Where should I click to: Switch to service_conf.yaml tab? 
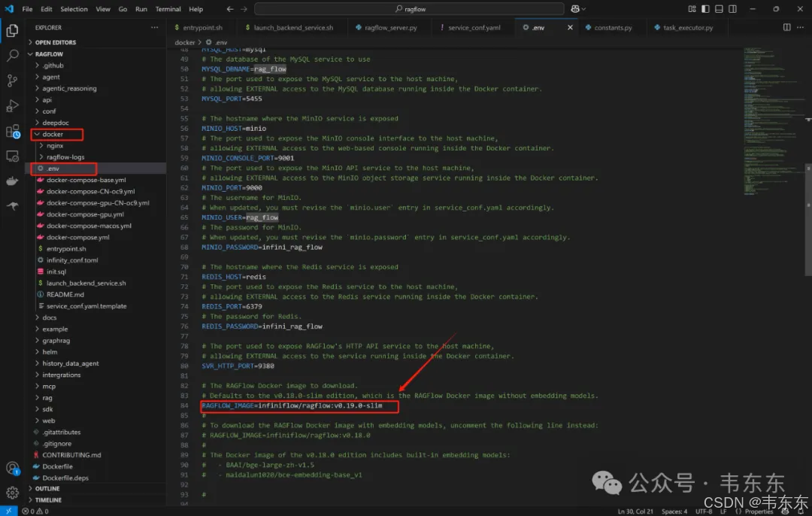point(474,28)
